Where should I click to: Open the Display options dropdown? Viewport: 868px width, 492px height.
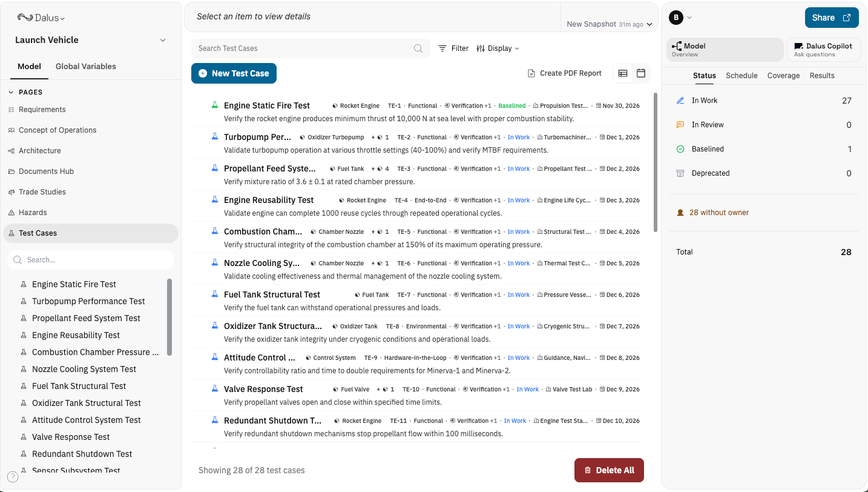pos(498,48)
